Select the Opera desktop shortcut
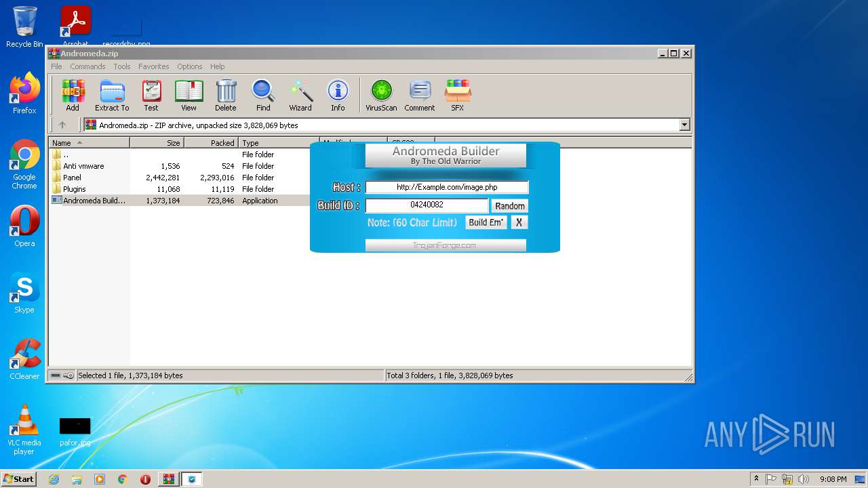The width and height of the screenshot is (868, 488). (24, 226)
